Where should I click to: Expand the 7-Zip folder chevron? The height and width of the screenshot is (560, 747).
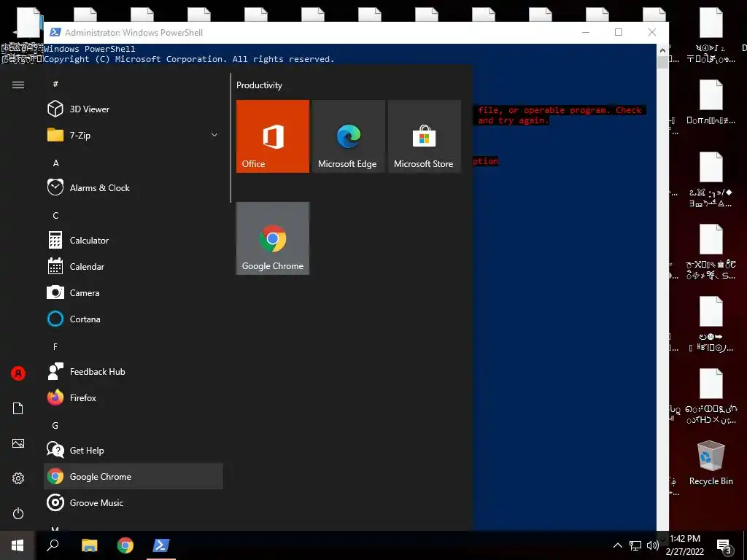tap(214, 135)
